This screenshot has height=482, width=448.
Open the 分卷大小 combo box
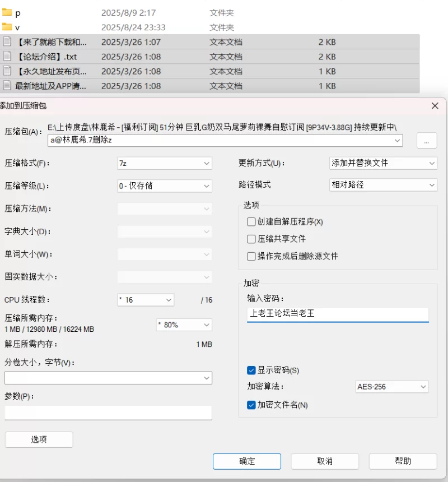pos(108,378)
